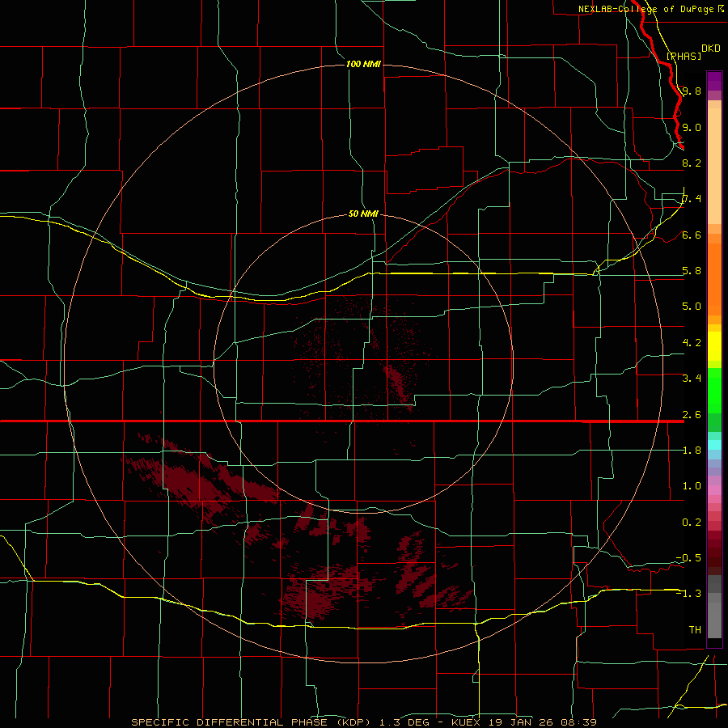This screenshot has height=728, width=728.
Task: Click the 5.0 value on the color scale
Action: coord(692,307)
